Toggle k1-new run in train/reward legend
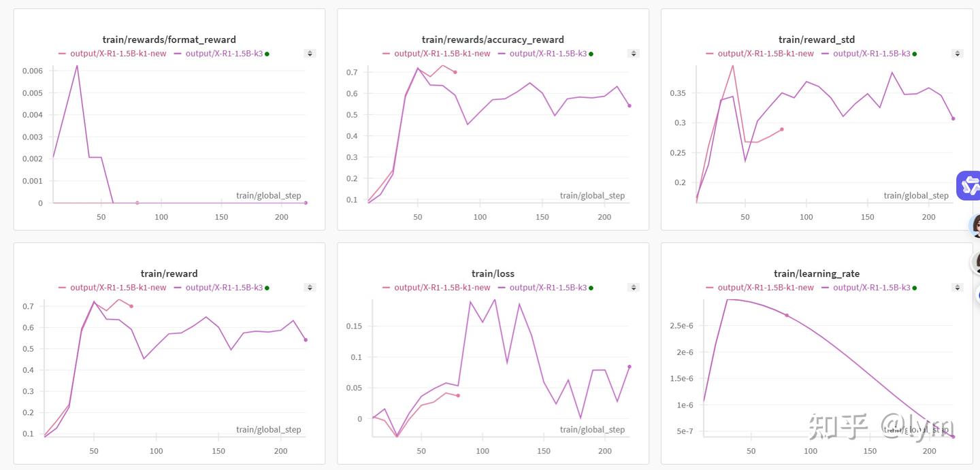Screen dimensions: 980x470 tap(118, 288)
